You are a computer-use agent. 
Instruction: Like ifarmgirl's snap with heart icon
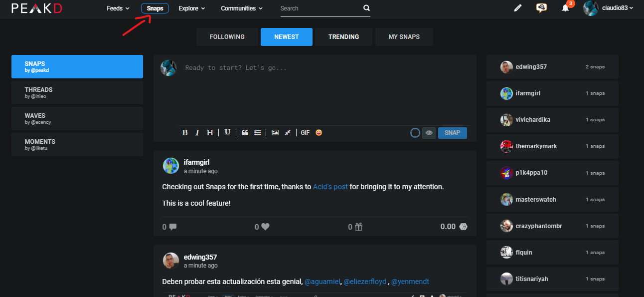(265, 227)
